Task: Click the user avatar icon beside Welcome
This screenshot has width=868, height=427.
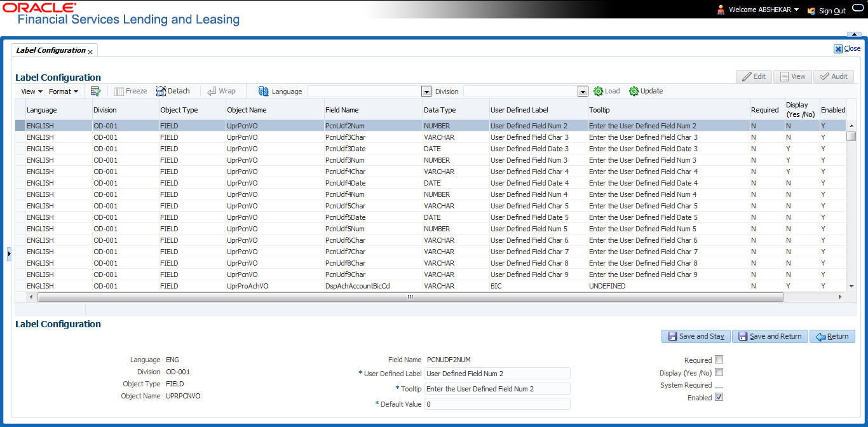Action: pyautogui.click(x=721, y=10)
